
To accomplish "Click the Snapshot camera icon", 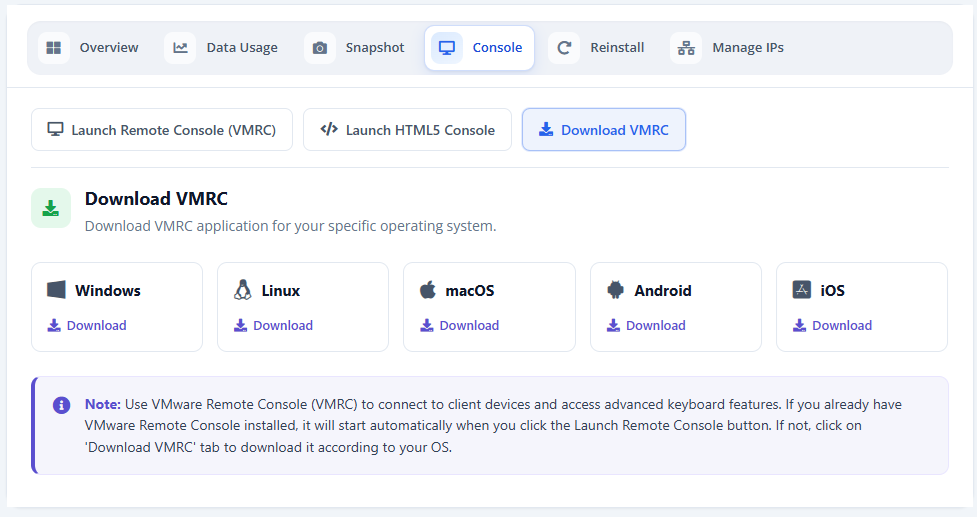I will [x=320, y=48].
